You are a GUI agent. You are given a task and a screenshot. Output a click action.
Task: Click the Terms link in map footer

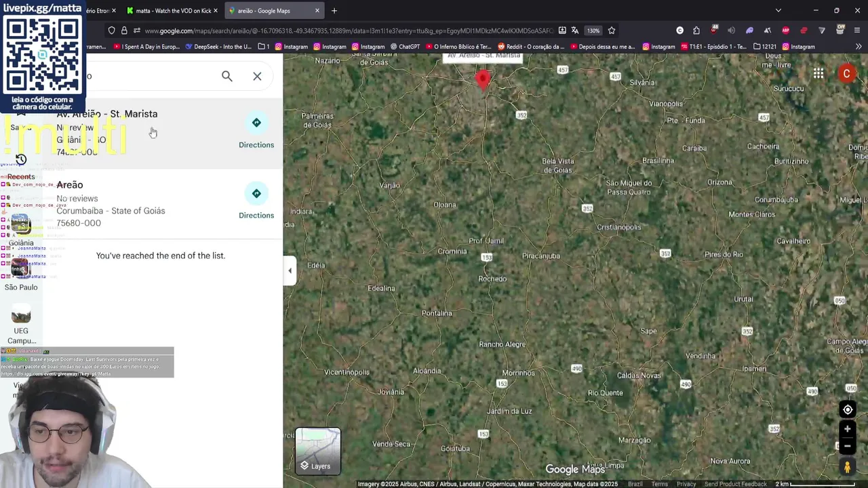click(x=660, y=484)
